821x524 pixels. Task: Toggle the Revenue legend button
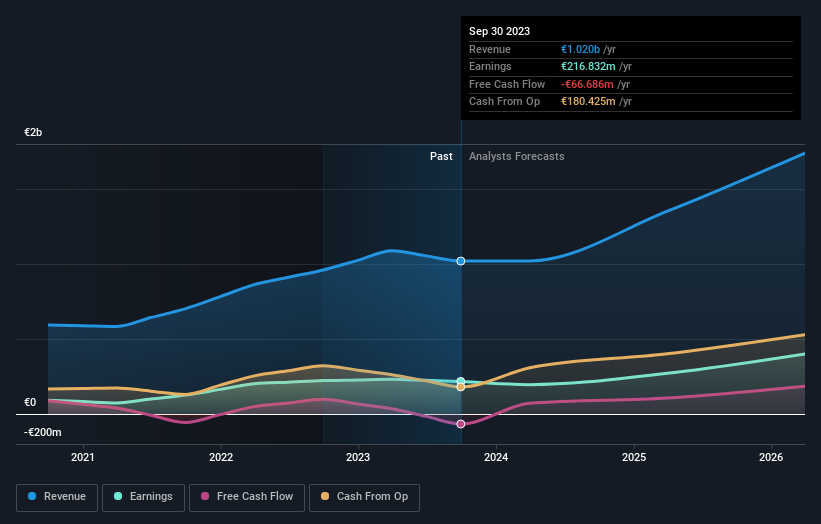click(57, 497)
